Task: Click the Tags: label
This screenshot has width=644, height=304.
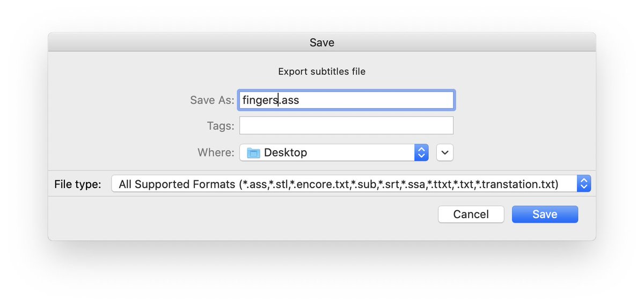Action: coord(221,126)
